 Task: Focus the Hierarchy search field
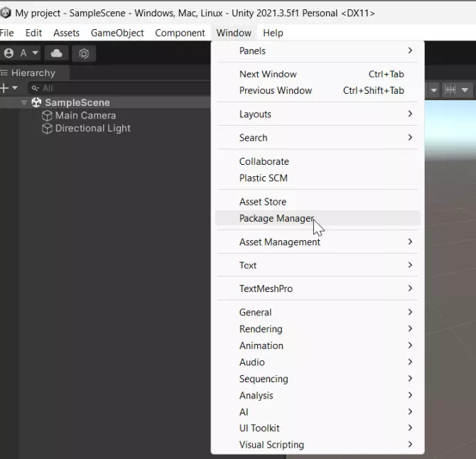click(119, 88)
